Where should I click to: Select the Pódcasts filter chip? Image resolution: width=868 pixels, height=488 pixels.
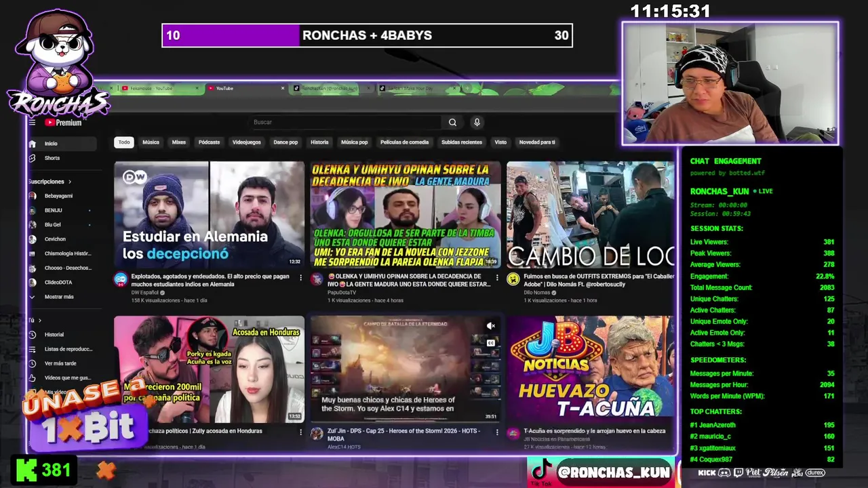[209, 142]
